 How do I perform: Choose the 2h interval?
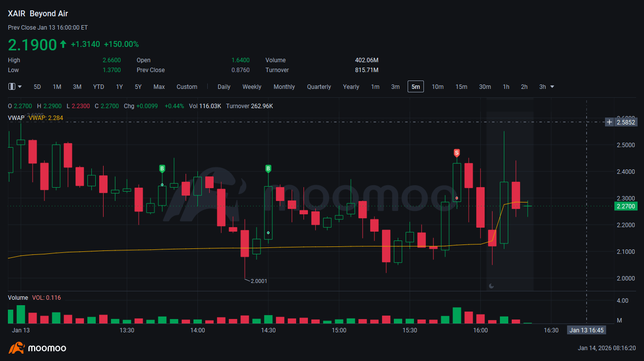click(x=524, y=87)
